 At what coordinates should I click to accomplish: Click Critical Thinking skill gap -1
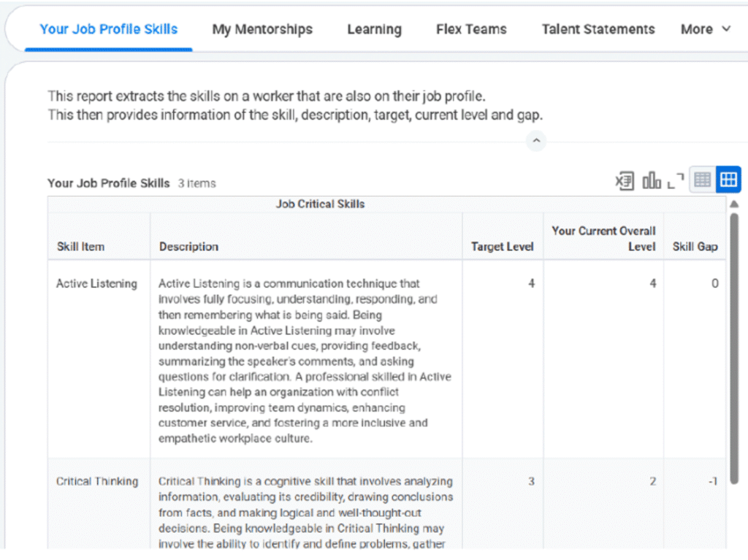(713, 481)
